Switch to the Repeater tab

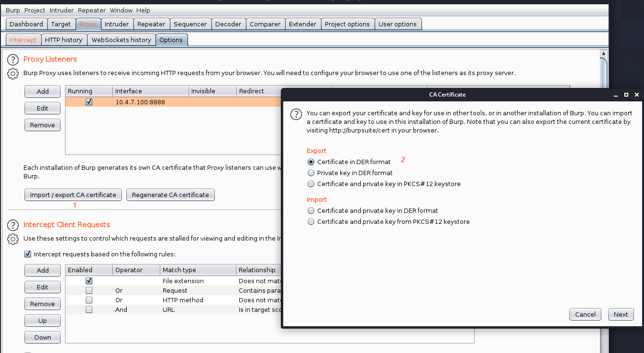pos(151,24)
